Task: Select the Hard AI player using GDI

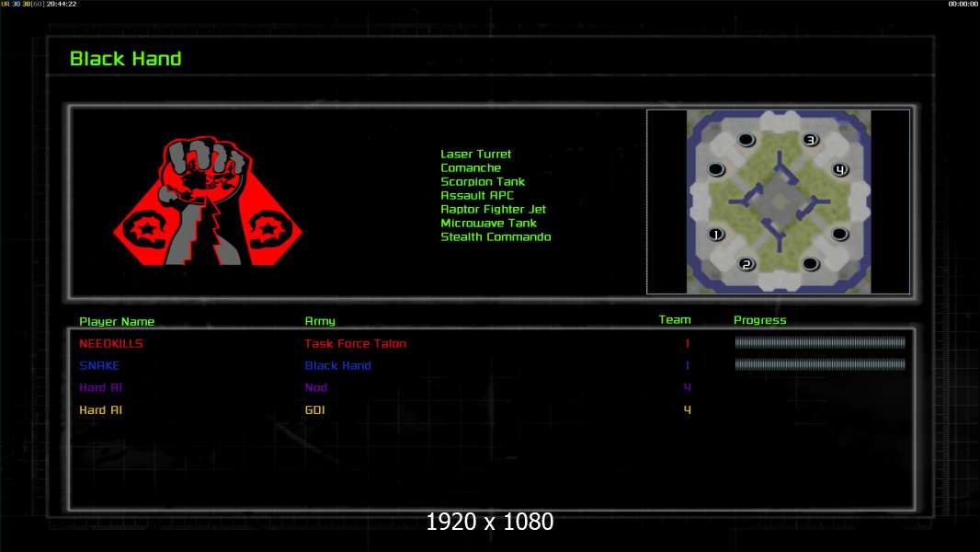Action: coord(100,410)
